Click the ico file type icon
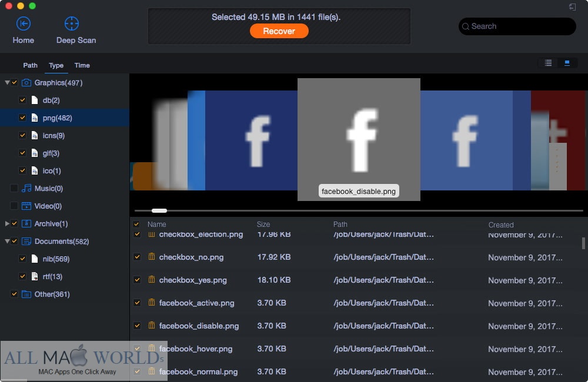Screen dimensions: 588x382 tap(35, 170)
